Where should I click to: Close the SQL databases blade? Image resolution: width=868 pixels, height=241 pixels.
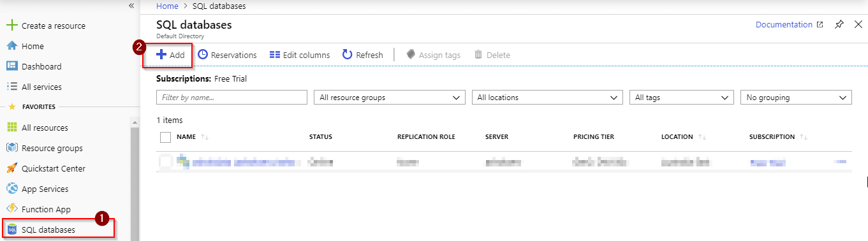point(858,24)
